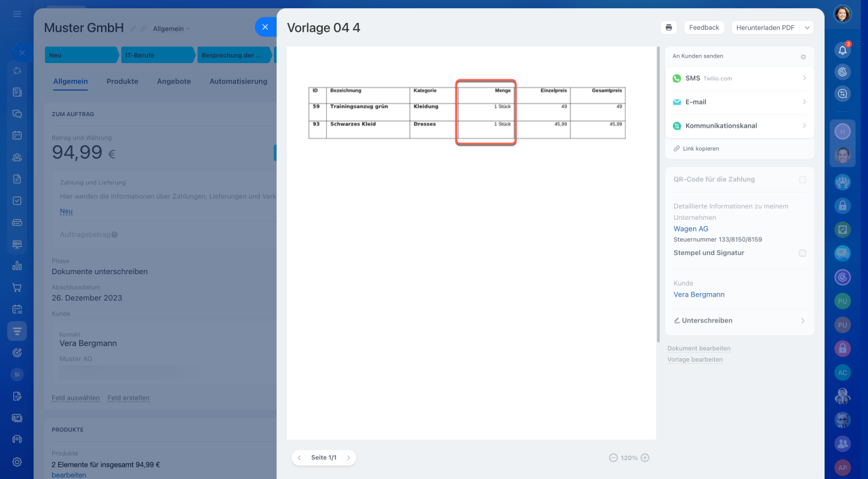Open AC avatar chat in right panel
Screen dimensions: 868x479
[x=843, y=372]
